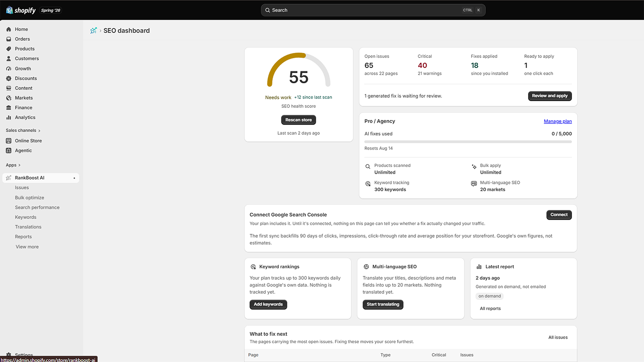Click the Discounts icon
This screenshot has height=362, width=644.
pyautogui.click(x=9, y=78)
